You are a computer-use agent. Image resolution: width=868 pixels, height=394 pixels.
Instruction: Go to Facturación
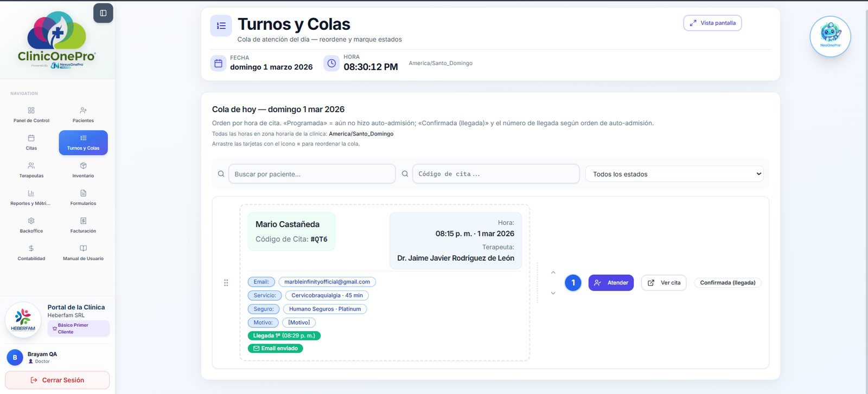83,225
